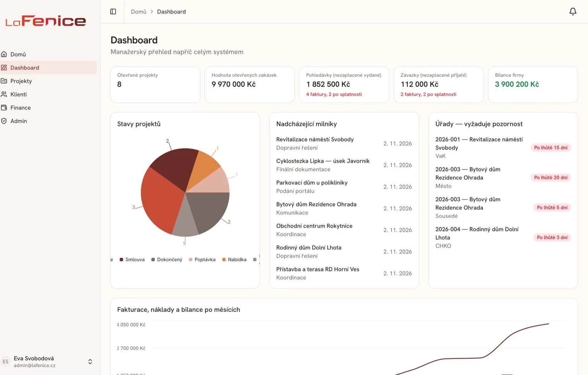This screenshot has width=588, height=375.
Task: Click Dokončený legend color swatch
Action: pos(153,259)
